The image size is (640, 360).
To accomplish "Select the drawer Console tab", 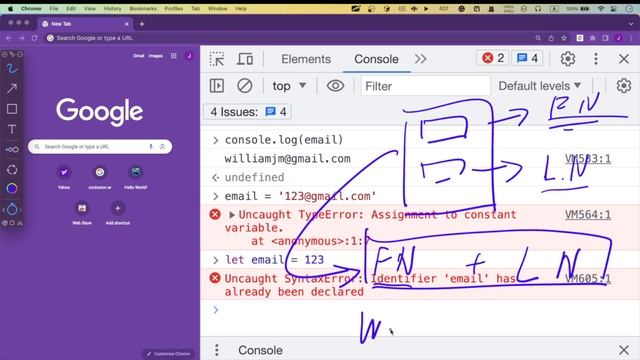I will 260,350.
